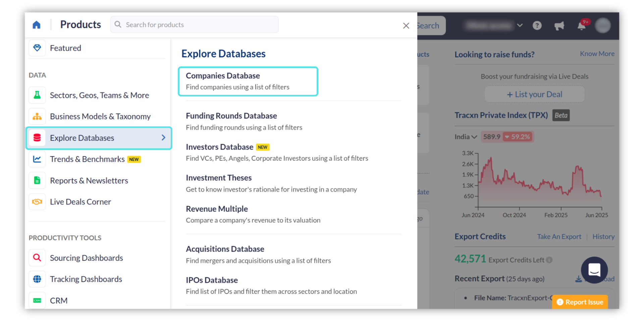Select Trends & Benchmarks menu item
Screen dimensions: 644x322
[87, 159]
